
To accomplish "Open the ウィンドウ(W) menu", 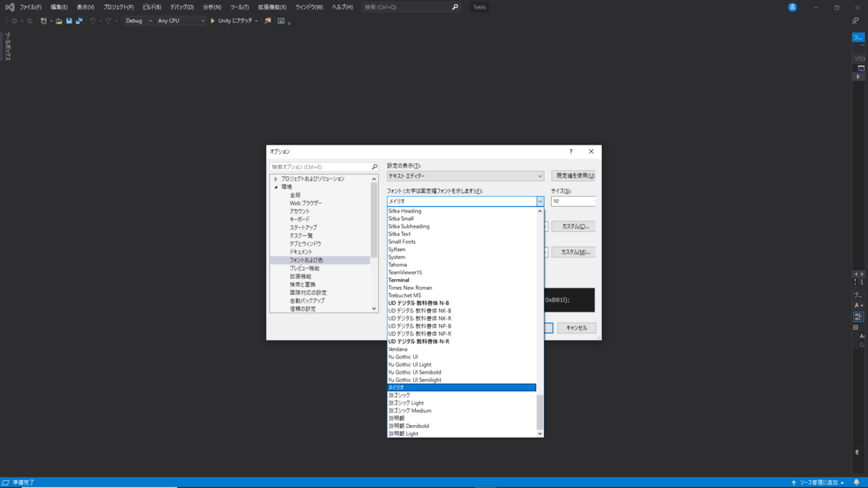I will (x=310, y=7).
